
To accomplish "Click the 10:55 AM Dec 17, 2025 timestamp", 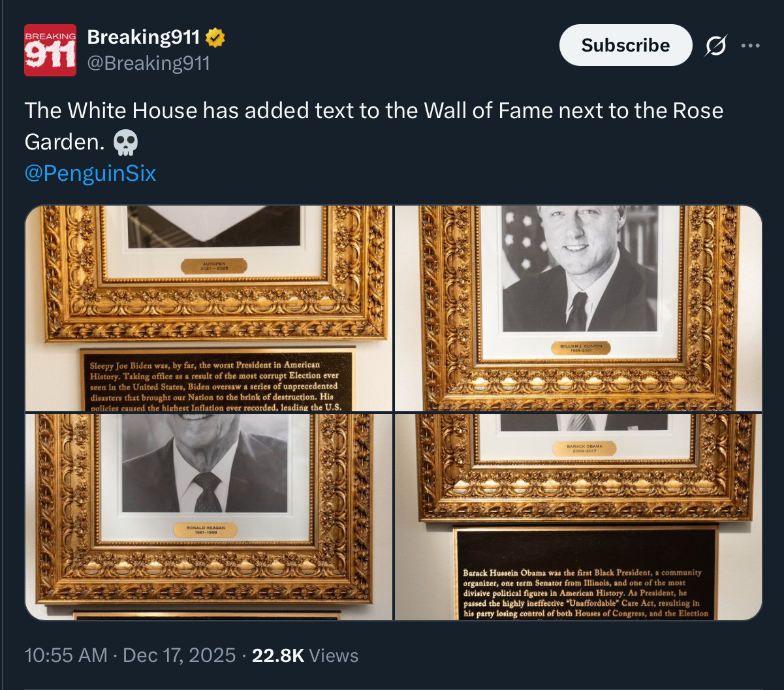I will [129, 655].
